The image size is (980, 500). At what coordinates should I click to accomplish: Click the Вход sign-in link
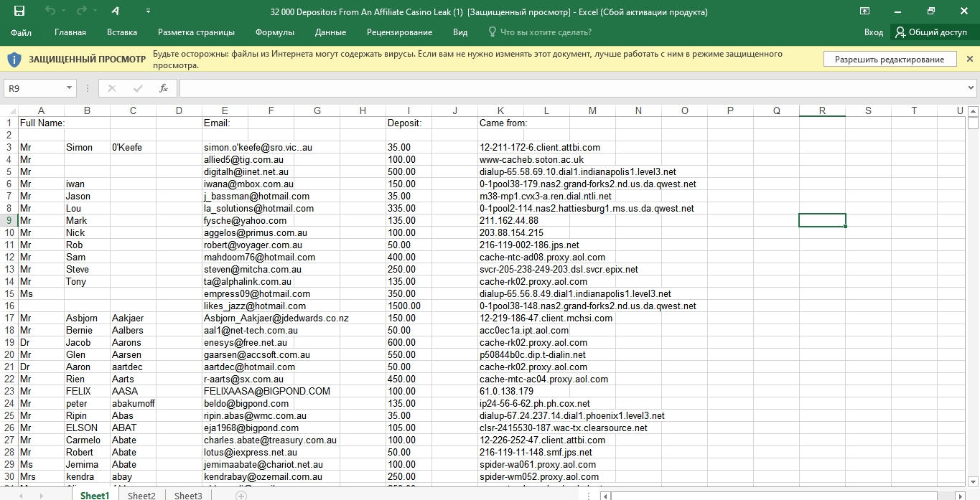[873, 32]
